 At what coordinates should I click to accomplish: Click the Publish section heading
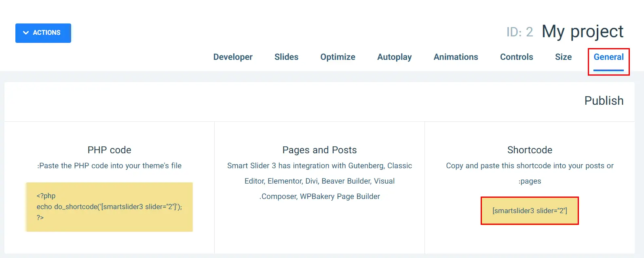tap(604, 101)
